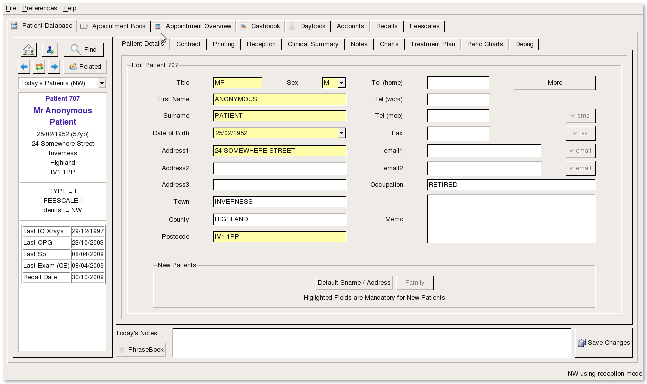Viewport: 647px width, 384px height.
Task: Switch to the Appointment Book tab
Action: tap(113, 26)
